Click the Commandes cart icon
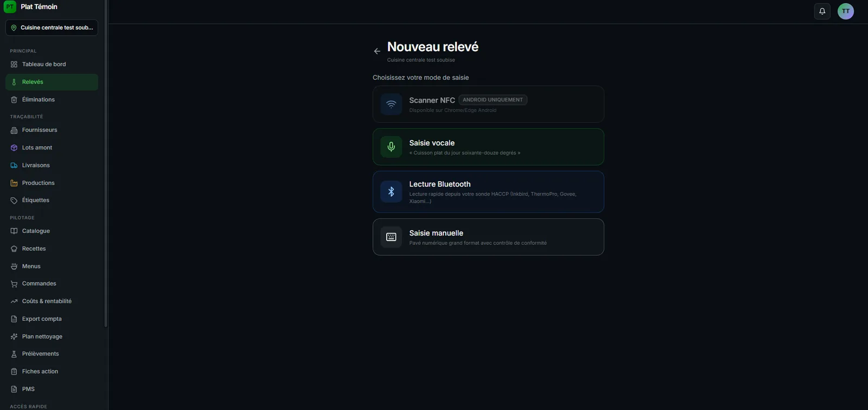Image resolution: width=868 pixels, height=410 pixels. tap(14, 284)
